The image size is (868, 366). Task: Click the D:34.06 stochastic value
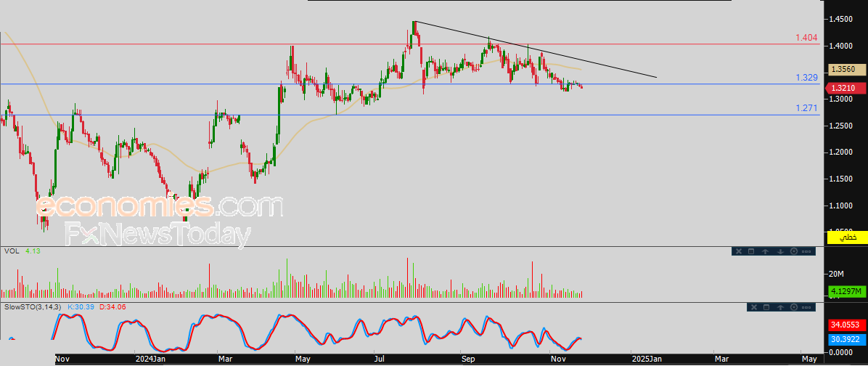coord(113,306)
